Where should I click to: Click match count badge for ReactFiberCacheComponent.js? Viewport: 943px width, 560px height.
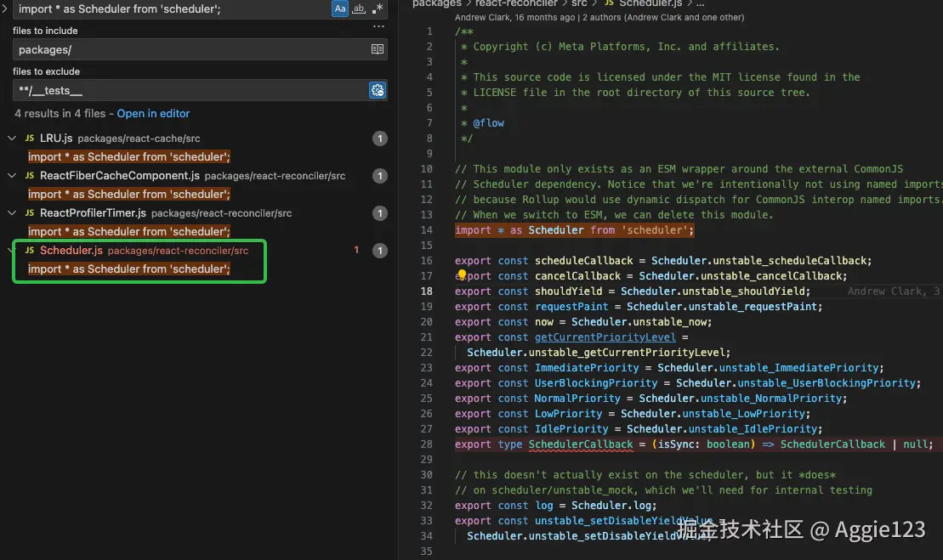click(380, 176)
